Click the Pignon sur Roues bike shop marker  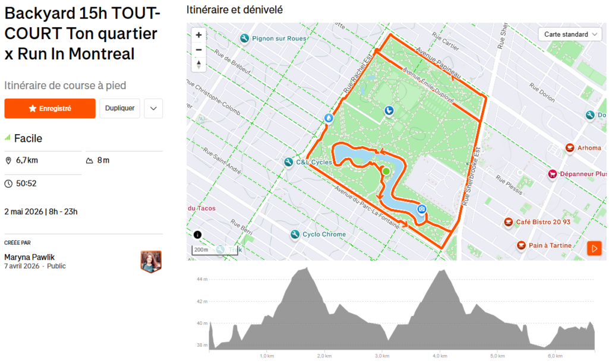point(244,39)
